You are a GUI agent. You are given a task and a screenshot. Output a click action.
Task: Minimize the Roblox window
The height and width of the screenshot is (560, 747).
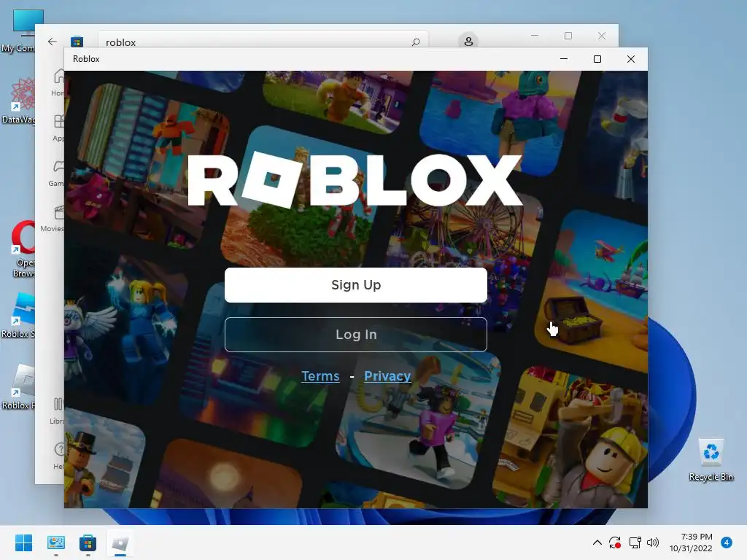564,59
